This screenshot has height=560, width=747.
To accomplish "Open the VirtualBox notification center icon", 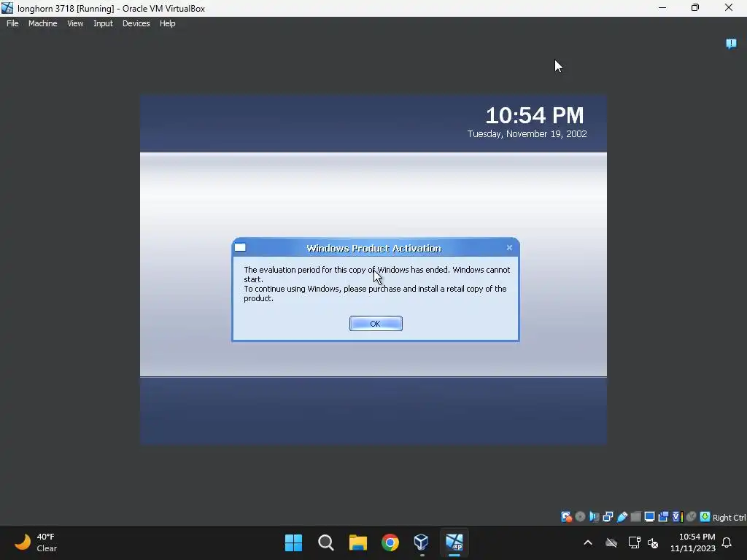I will (731, 44).
